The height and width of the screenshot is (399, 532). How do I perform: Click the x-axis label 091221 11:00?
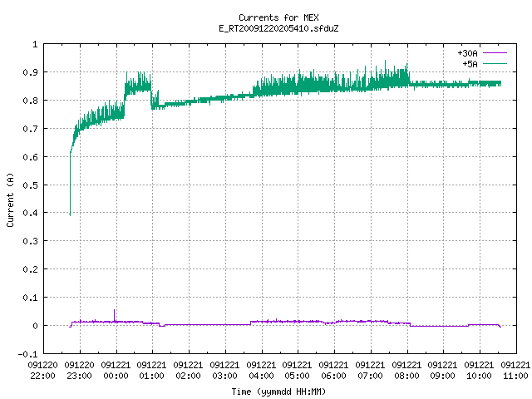pos(515,371)
